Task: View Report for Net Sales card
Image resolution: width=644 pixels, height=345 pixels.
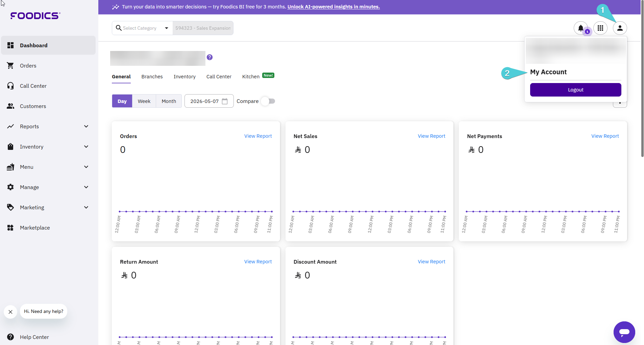Action: [x=431, y=136]
